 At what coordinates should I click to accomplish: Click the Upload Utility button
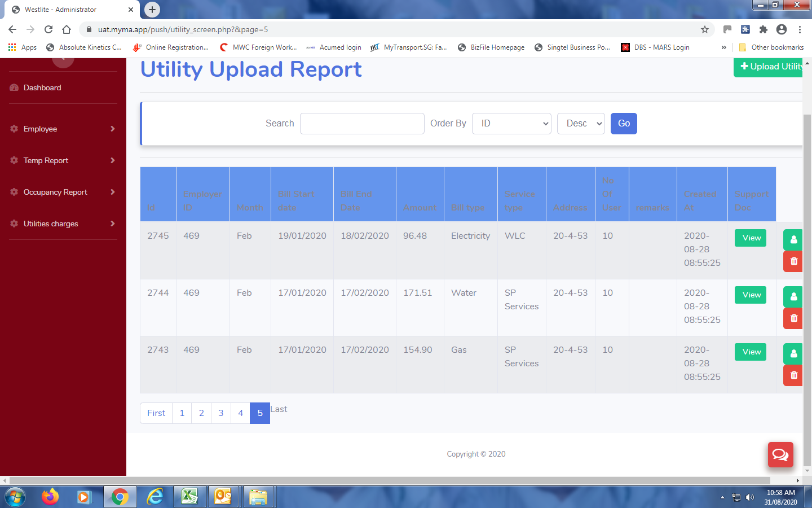[770, 67]
